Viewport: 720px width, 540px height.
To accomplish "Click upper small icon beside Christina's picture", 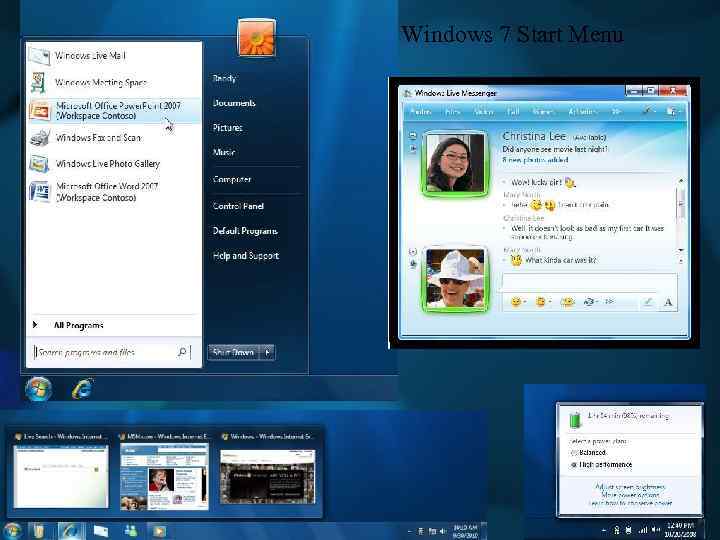I will point(412,136).
